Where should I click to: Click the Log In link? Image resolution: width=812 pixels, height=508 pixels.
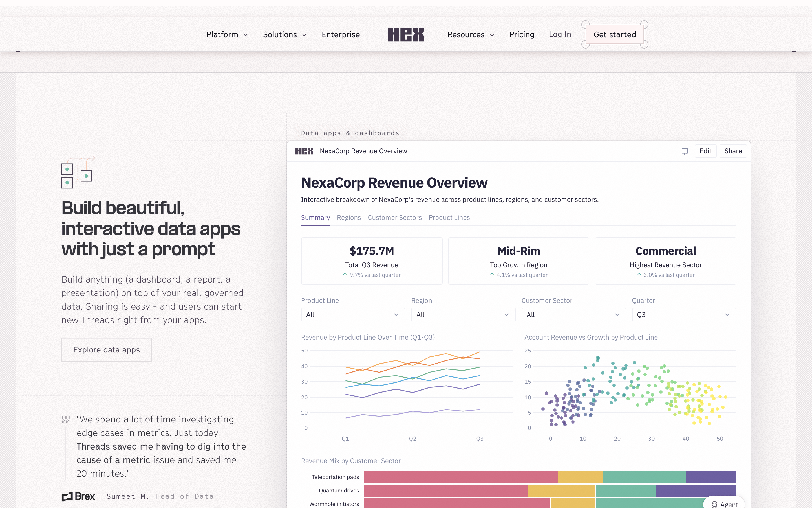tap(560, 35)
